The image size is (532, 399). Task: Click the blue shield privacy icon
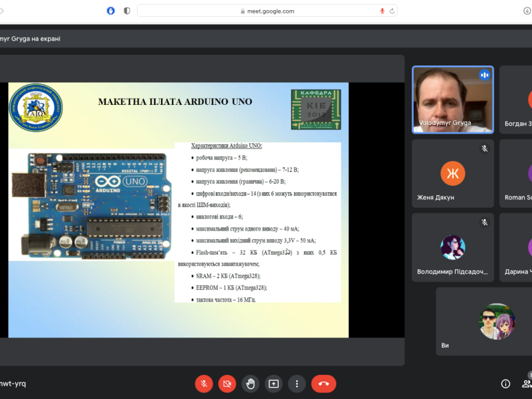click(x=110, y=11)
